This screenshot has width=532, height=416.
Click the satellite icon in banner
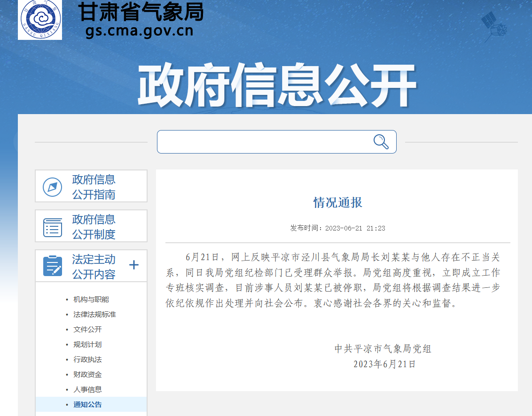tap(494, 26)
